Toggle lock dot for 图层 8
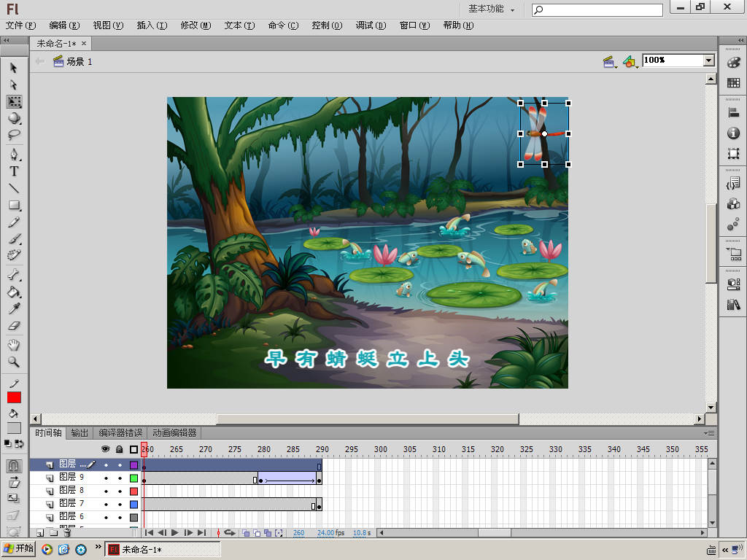The height and width of the screenshot is (560, 747). pos(120,491)
